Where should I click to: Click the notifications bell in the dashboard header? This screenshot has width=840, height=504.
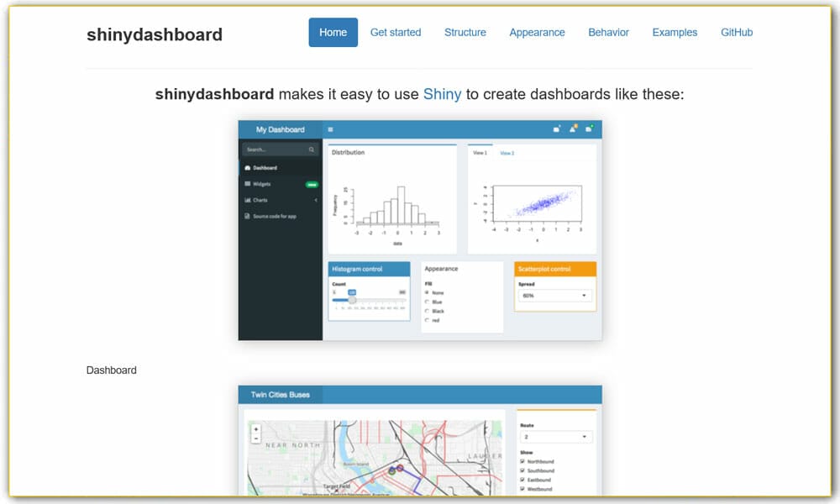572,128
